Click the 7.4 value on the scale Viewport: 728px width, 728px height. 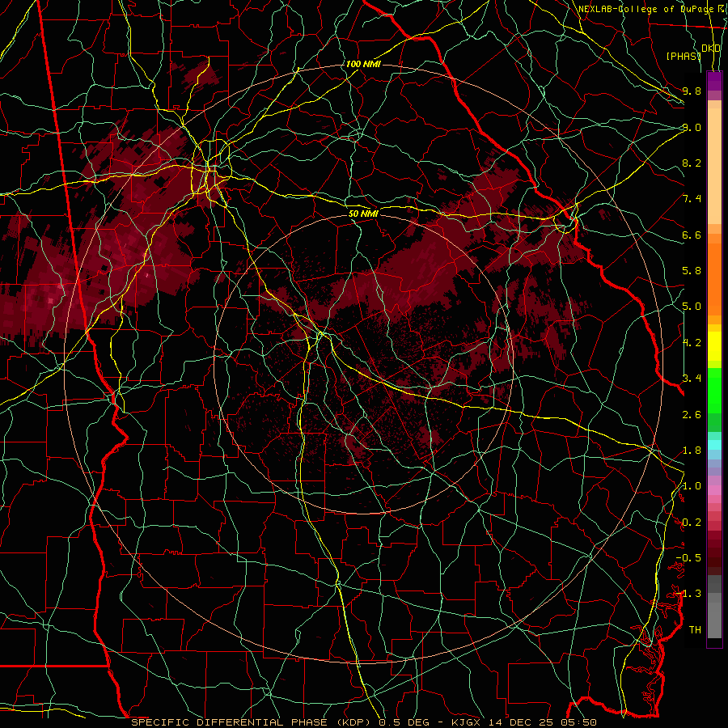pos(692,199)
